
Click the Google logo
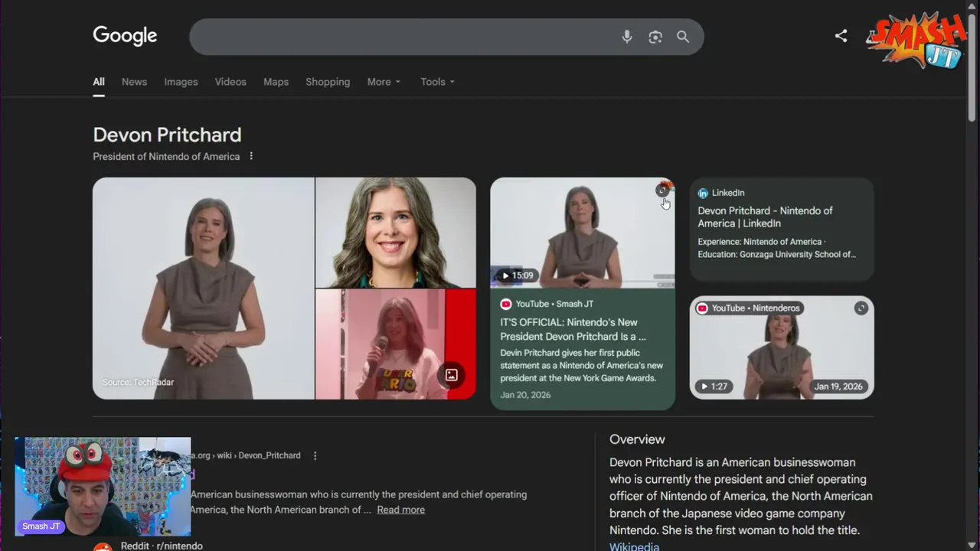(x=125, y=36)
